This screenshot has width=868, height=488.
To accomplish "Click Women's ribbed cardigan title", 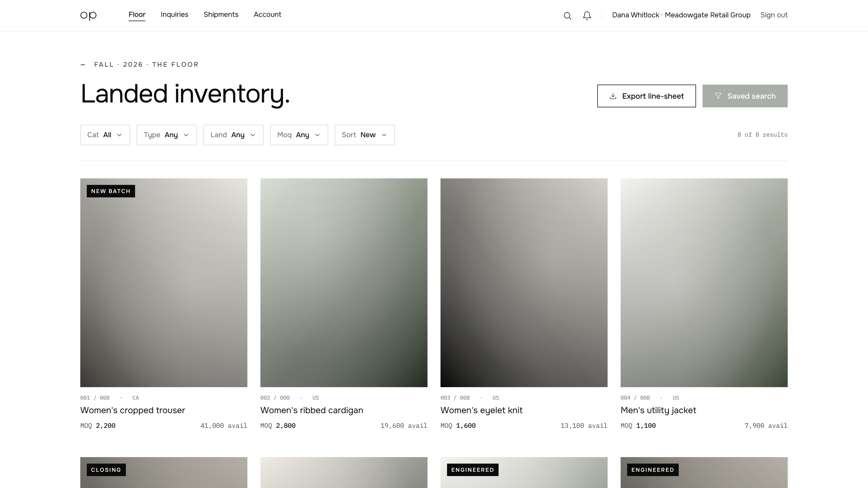I will (x=312, y=410).
